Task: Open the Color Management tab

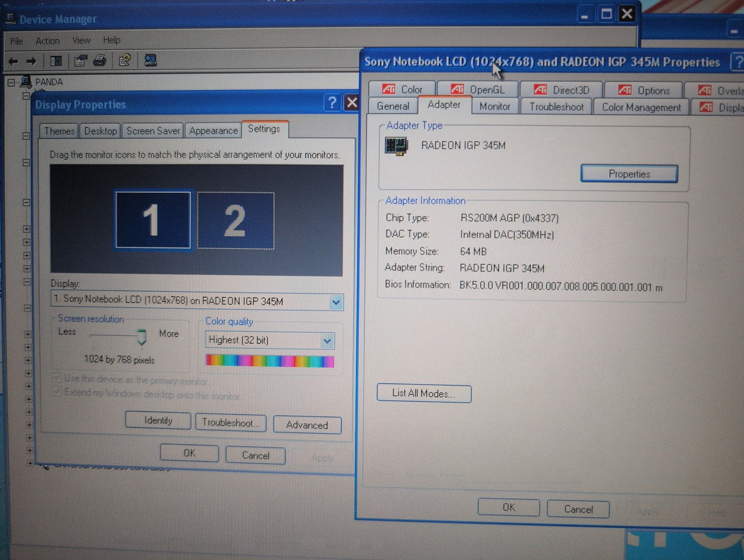Action: pyautogui.click(x=641, y=107)
